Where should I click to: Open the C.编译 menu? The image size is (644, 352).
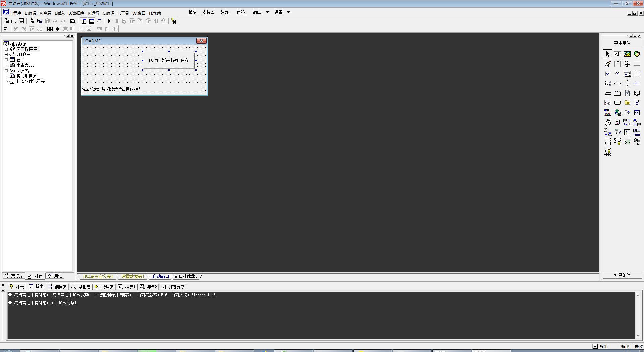pyautogui.click(x=108, y=13)
